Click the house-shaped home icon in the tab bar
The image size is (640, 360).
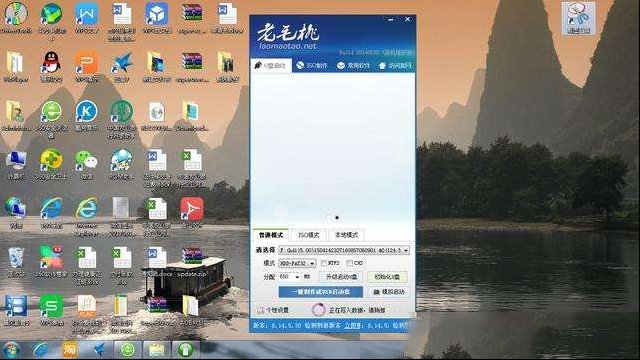pos(382,65)
